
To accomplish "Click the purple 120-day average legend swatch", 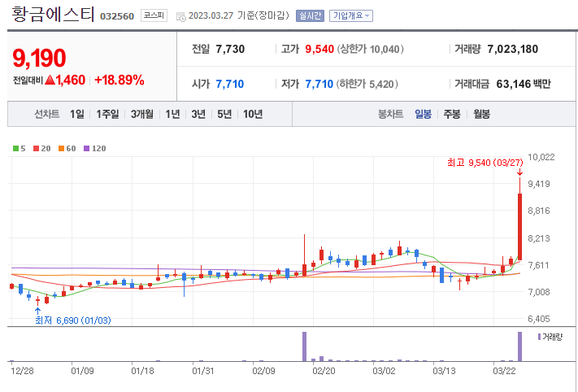I will 87,149.
